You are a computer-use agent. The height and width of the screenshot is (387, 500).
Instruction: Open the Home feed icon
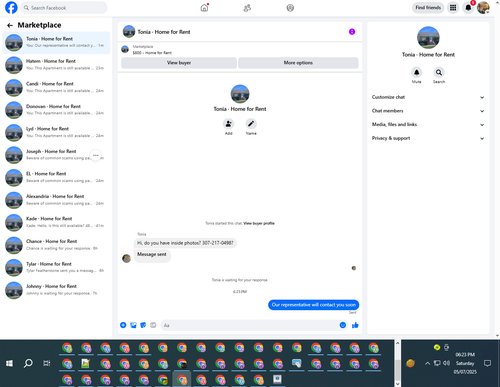(x=204, y=8)
